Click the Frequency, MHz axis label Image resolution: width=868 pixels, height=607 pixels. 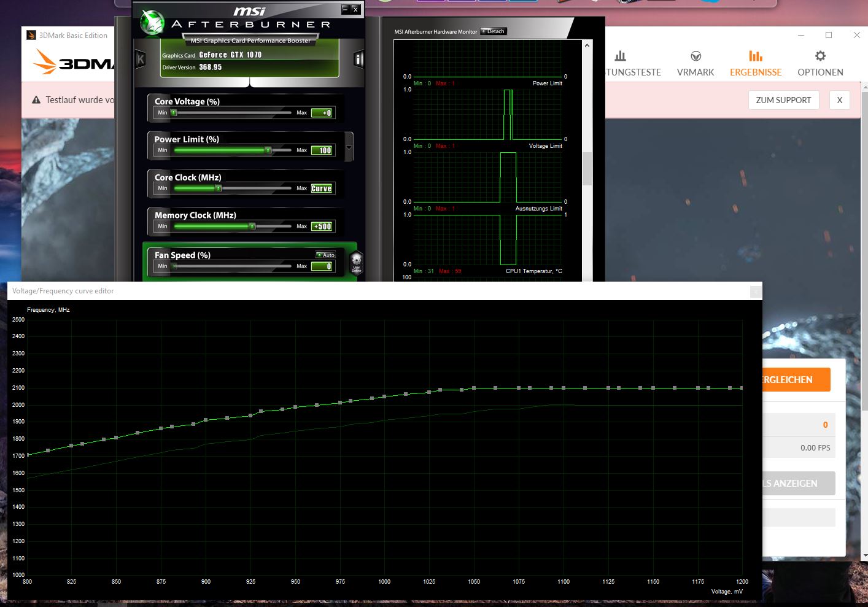(x=48, y=310)
